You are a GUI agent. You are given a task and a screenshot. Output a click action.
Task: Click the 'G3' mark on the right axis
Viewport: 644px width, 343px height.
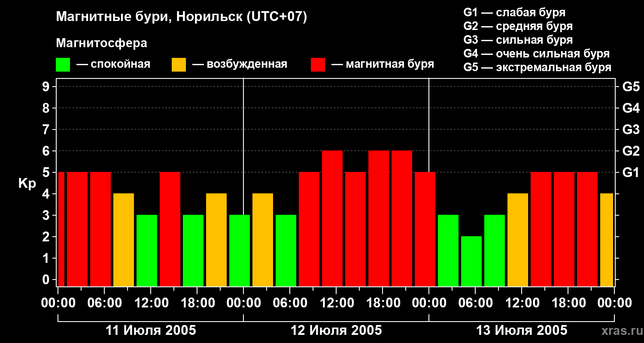pyautogui.click(x=631, y=129)
